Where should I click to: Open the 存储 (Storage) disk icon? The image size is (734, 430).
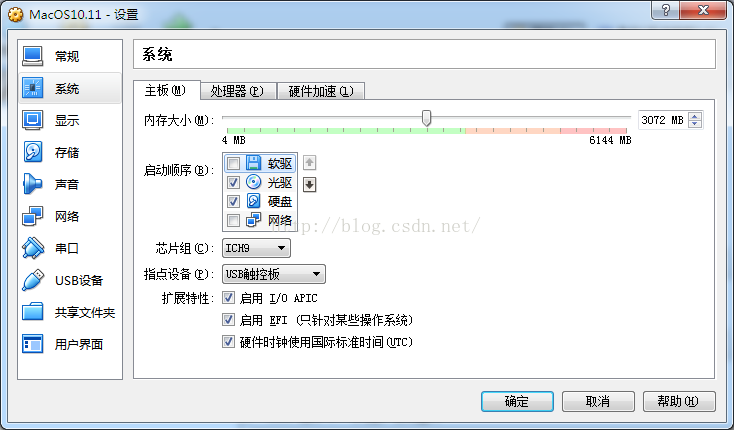pyautogui.click(x=32, y=152)
